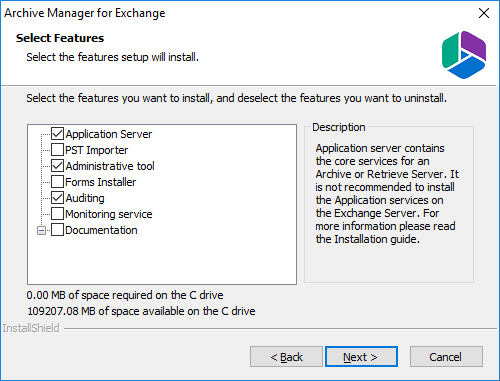Collapse the Documentation tree node

tap(41, 230)
